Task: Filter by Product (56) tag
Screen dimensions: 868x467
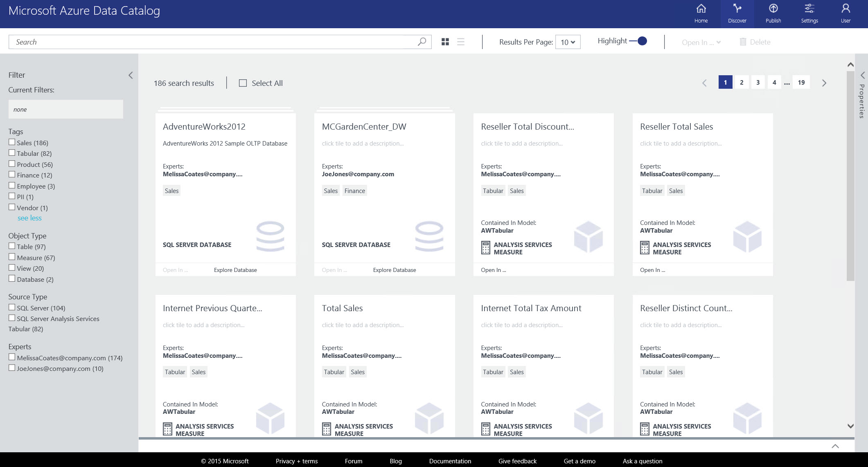Action: pyautogui.click(x=12, y=164)
